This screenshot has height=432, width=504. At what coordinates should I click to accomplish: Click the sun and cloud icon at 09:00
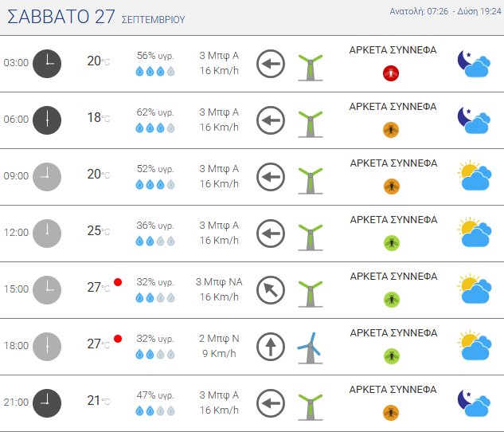point(475,175)
